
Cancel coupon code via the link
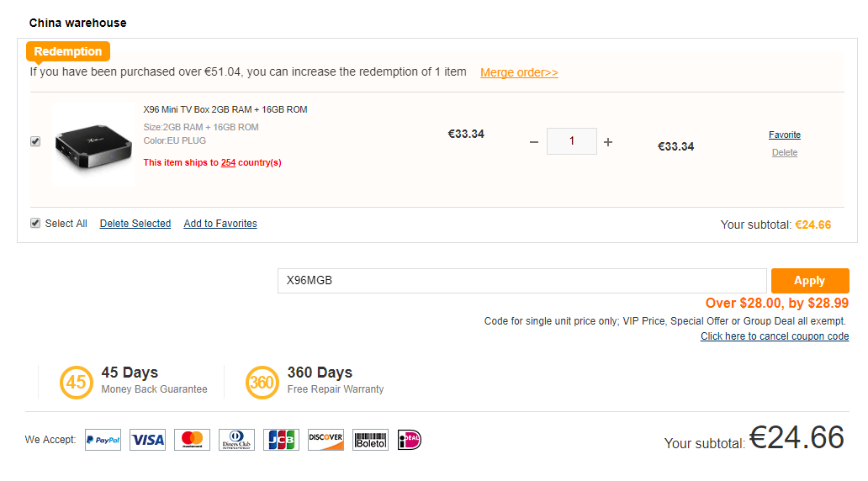point(774,336)
